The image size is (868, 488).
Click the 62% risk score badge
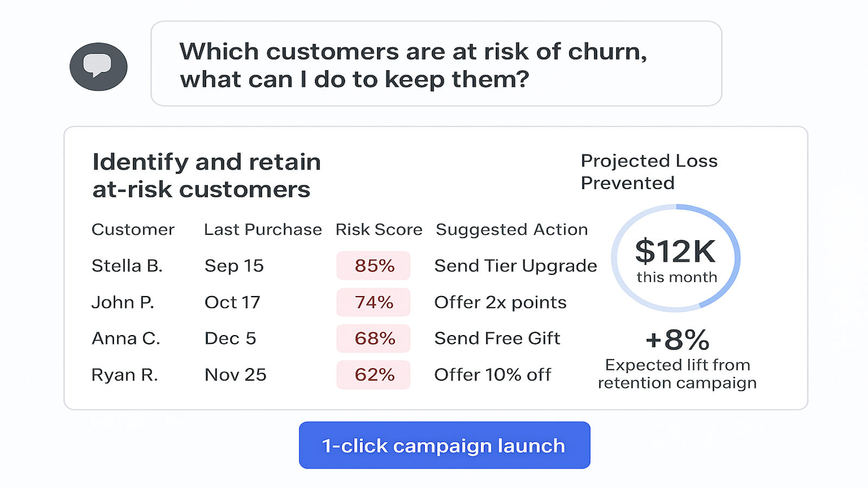point(373,375)
